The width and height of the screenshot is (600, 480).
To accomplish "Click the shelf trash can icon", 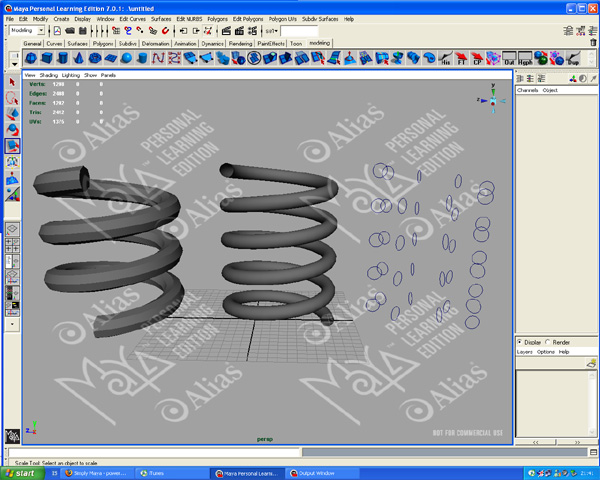I will 593,42.
